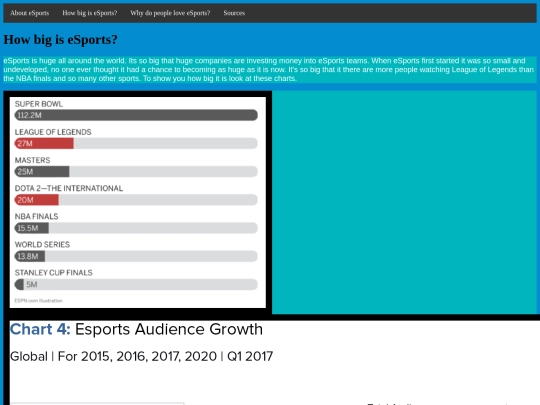Click the STANLEY CUP FINALS label

pos(54,273)
